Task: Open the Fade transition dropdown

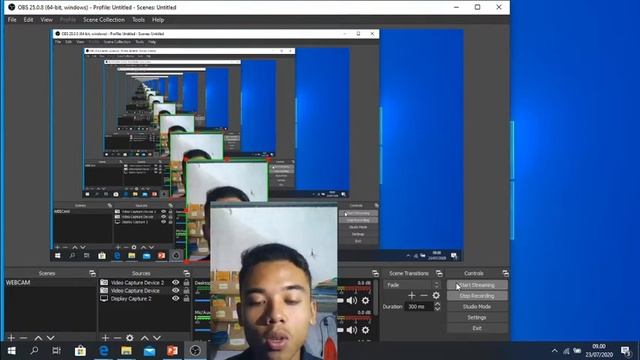Action: [x=412, y=285]
